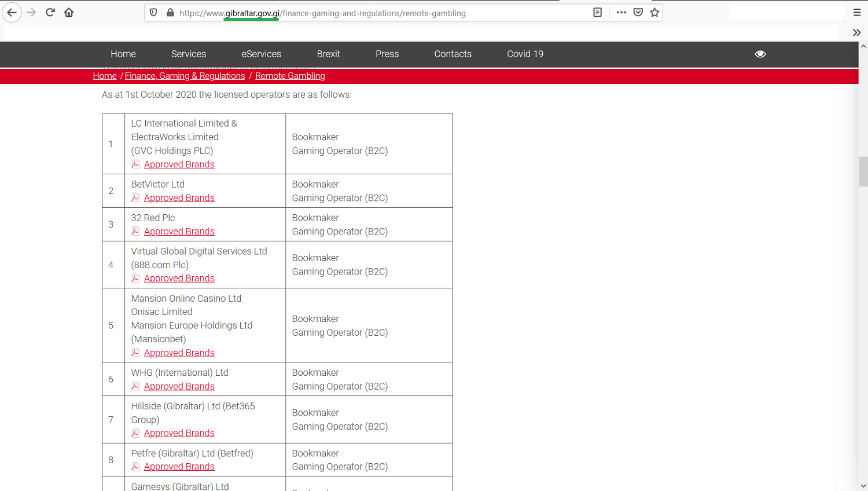Select the text 'WHG (International) Ltd'
This screenshot has width=868, height=491.
[x=179, y=373]
